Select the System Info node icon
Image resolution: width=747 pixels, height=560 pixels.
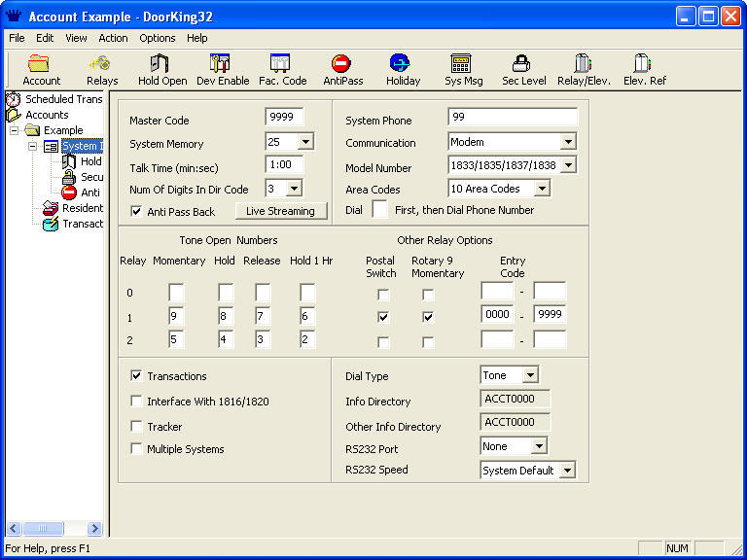tap(51, 146)
